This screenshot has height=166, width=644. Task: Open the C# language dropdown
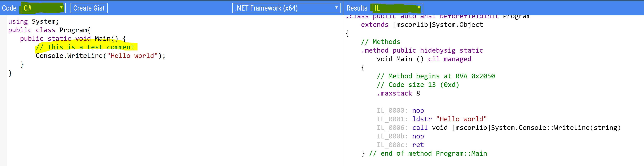(43, 8)
